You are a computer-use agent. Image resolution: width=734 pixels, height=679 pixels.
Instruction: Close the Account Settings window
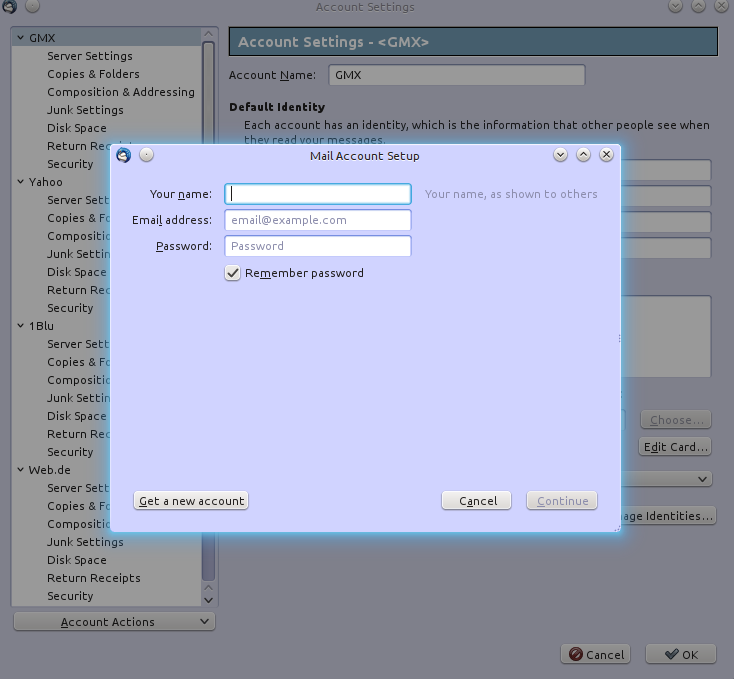pos(721,6)
